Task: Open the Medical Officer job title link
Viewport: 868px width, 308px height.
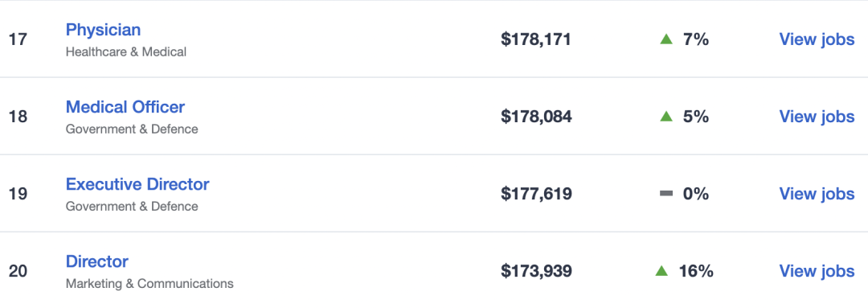Action: point(125,106)
